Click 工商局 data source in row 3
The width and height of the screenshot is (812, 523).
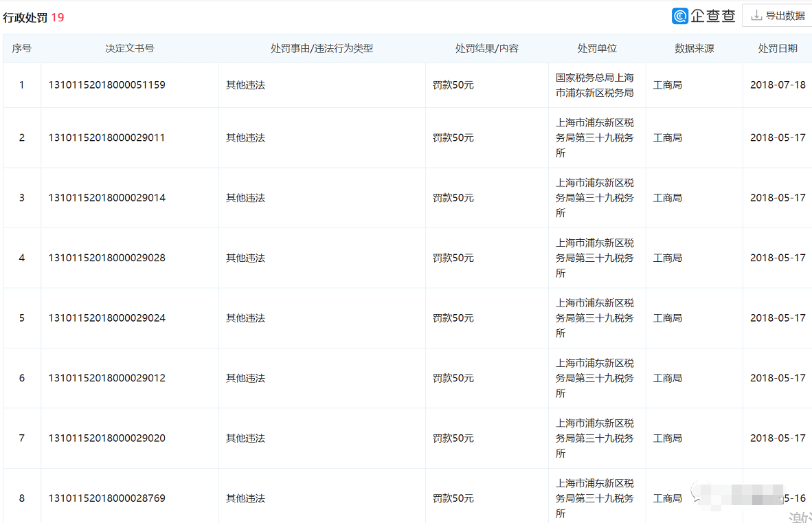click(667, 198)
